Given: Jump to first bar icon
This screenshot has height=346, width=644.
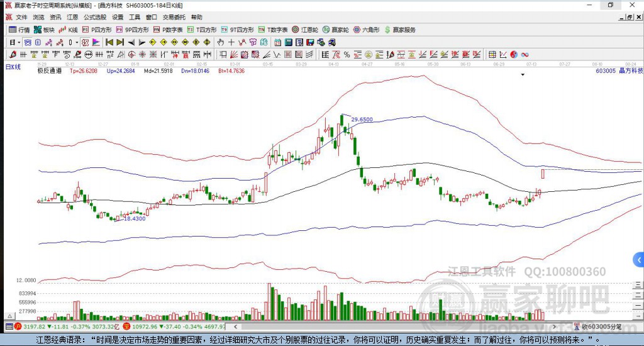Looking at the screenshot, I should tap(109, 42).
